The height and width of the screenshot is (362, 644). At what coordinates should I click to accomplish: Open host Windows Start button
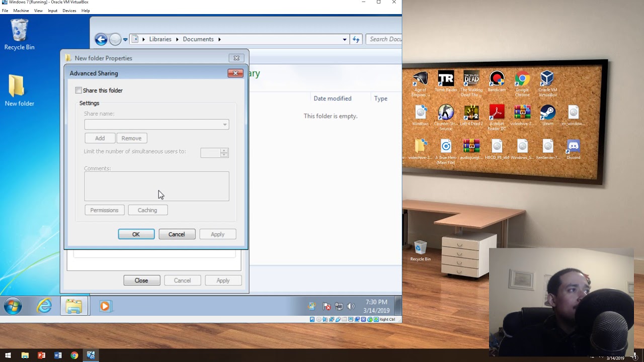pos(8,355)
